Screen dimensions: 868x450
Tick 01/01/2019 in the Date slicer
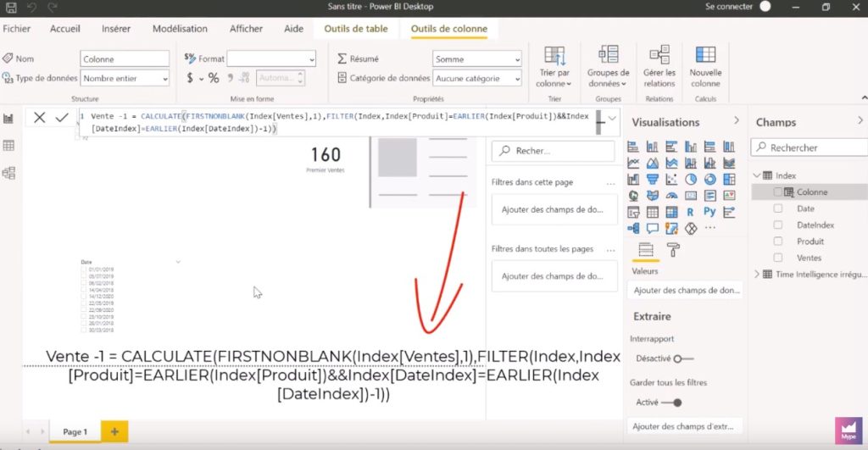point(84,269)
